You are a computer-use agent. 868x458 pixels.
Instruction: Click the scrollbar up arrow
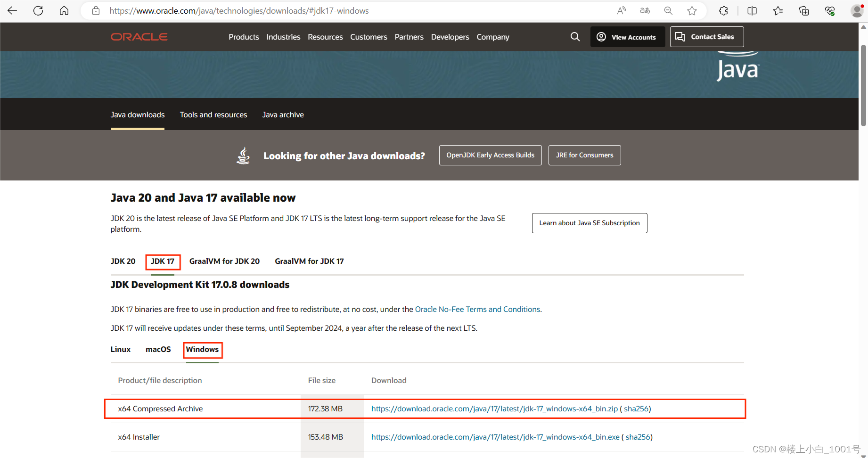click(863, 27)
